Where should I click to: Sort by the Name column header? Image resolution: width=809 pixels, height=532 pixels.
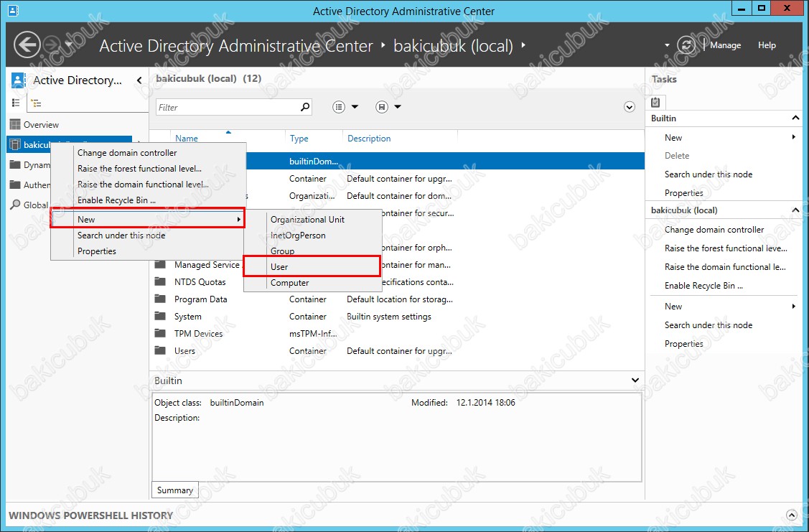coord(186,139)
